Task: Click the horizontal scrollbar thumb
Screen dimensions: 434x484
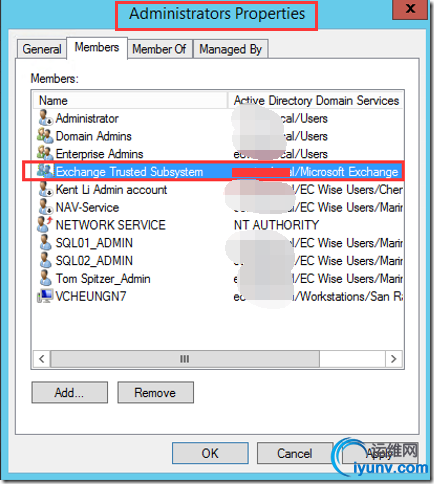Action: (x=185, y=359)
